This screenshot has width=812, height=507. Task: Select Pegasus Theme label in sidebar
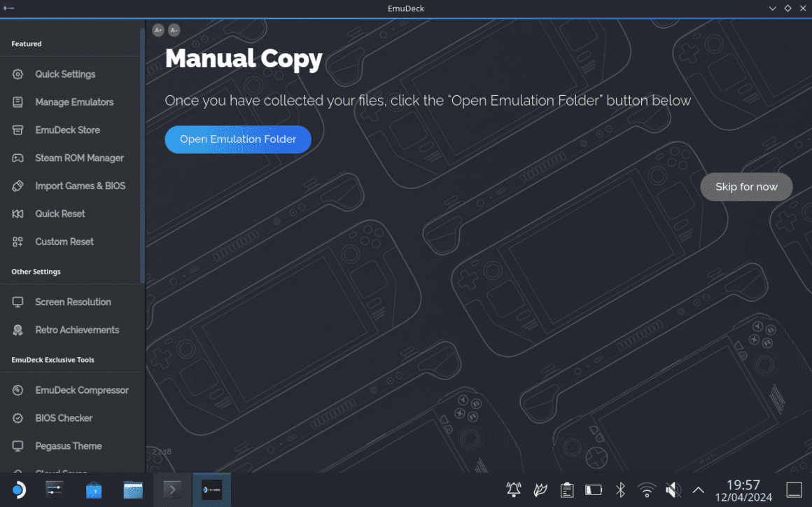tap(69, 446)
